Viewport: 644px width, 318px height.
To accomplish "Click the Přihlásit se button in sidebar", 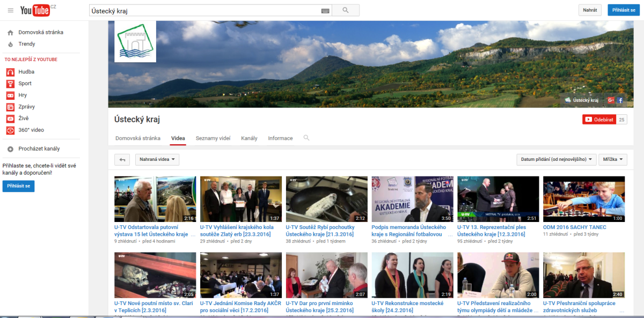I will 18,186.
